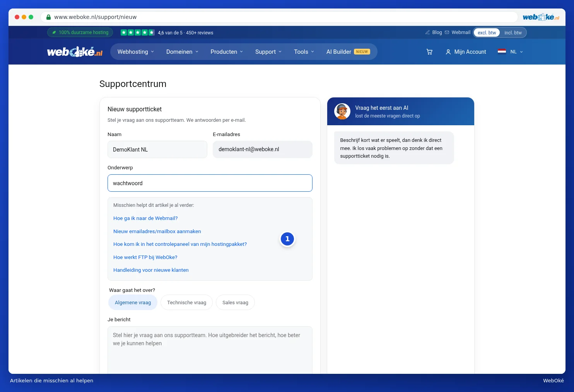Switch prices to incl. btw
This screenshot has height=392, width=574.
[x=513, y=33]
